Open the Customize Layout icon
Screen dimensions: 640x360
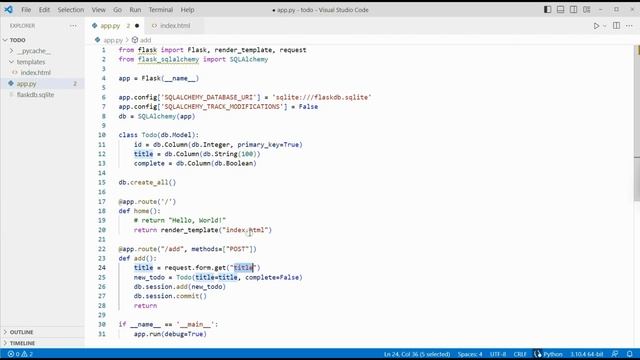(x=587, y=9)
